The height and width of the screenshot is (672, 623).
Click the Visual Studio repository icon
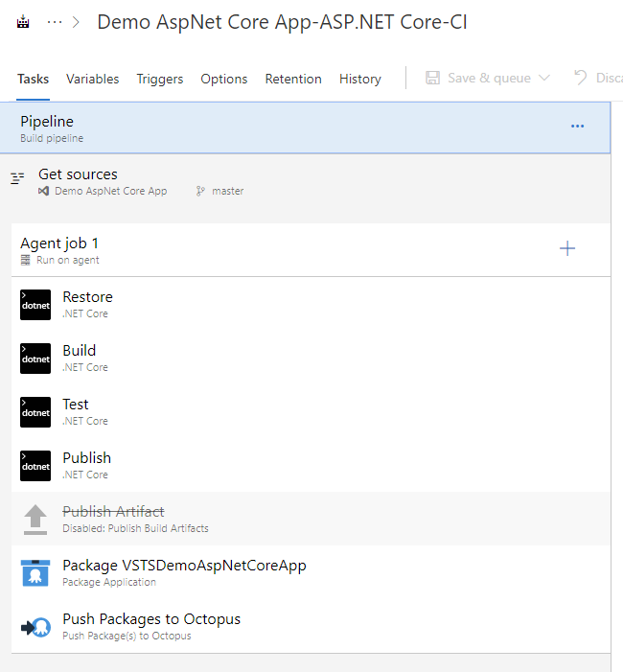click(43, 191)
